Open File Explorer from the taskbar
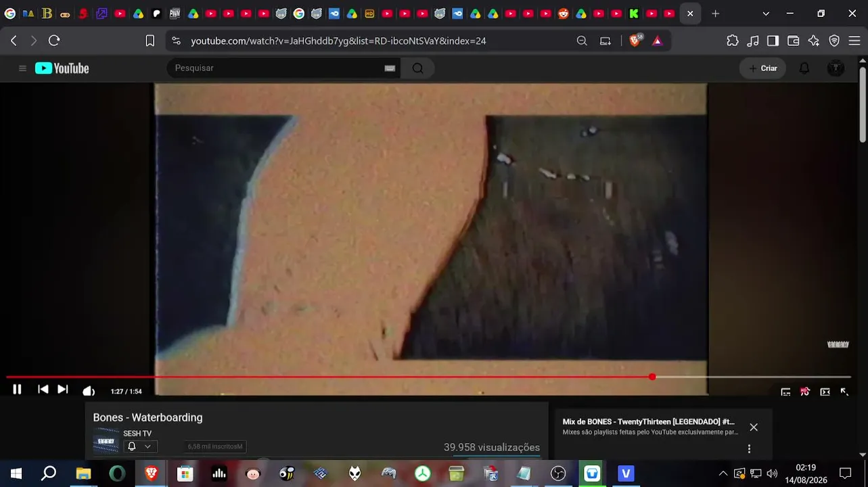 (83, 473)
